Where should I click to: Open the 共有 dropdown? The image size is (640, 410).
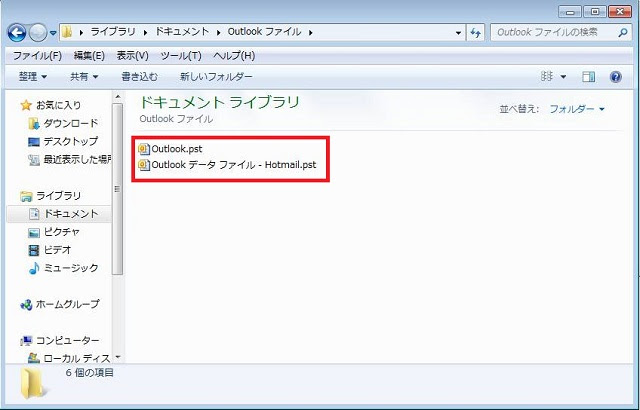point(84,77)
